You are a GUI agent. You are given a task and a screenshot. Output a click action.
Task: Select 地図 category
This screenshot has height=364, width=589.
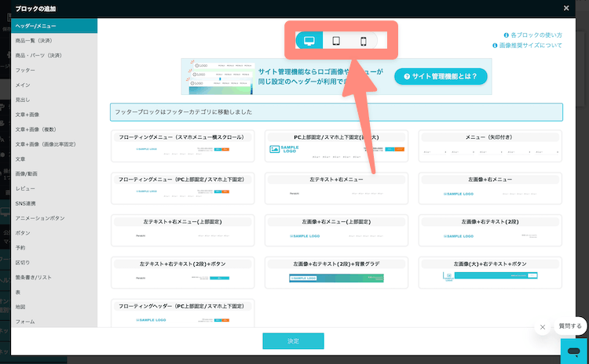coord(54,307)
